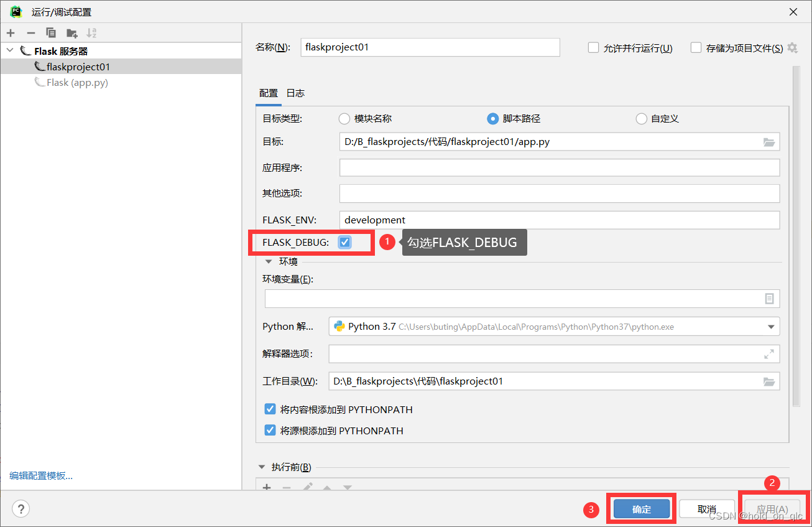
Task: Browse for the working directory folder
Action: 769,381
